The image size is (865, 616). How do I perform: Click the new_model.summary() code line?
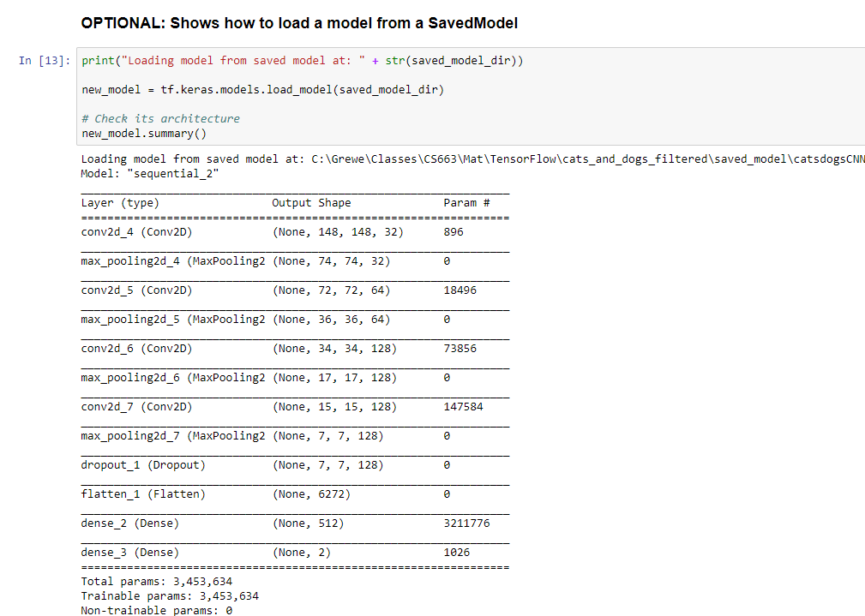144,134
